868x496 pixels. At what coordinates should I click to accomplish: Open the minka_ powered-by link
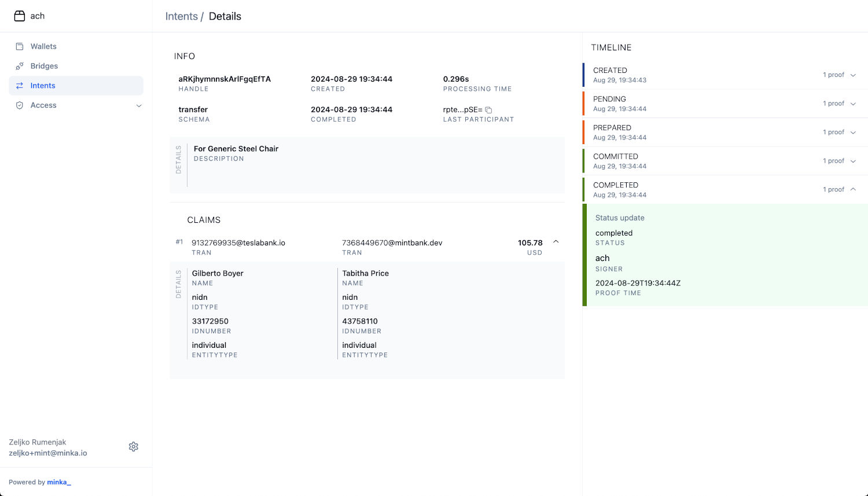point(59,482)
